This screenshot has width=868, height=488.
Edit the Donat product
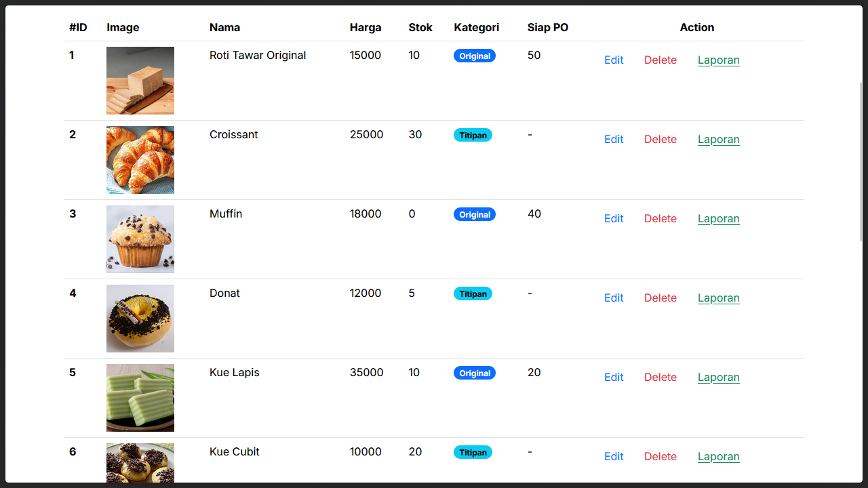[614, 298]
